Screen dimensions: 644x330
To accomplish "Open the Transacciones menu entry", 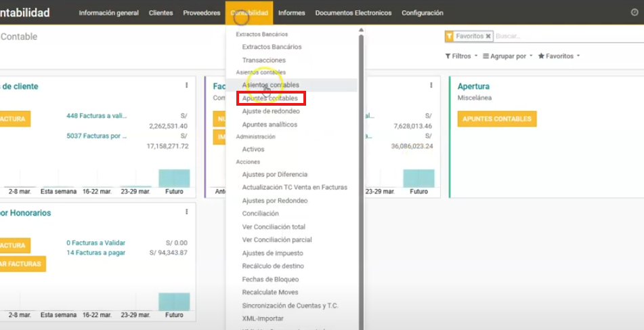I will 263,60.
